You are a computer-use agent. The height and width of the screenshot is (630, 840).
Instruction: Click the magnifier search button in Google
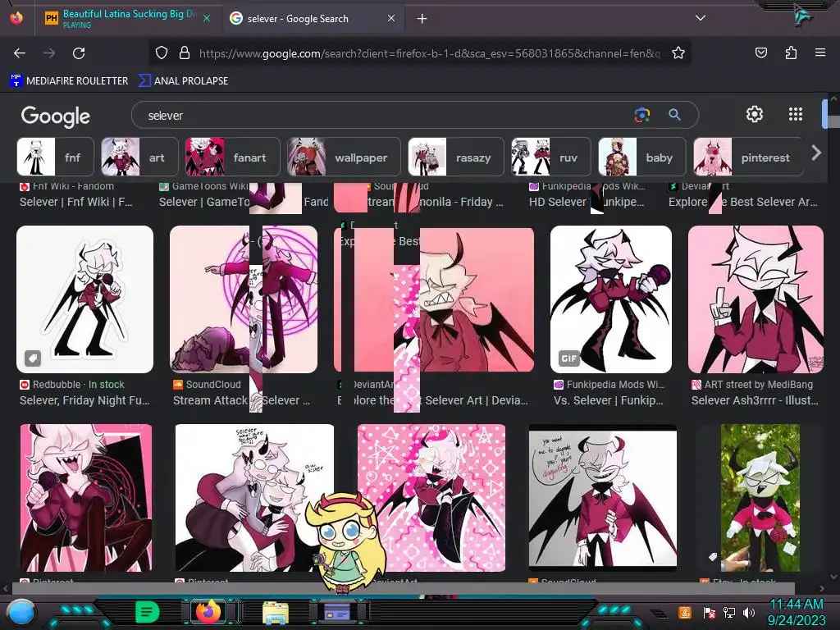(x=674, y=115)
